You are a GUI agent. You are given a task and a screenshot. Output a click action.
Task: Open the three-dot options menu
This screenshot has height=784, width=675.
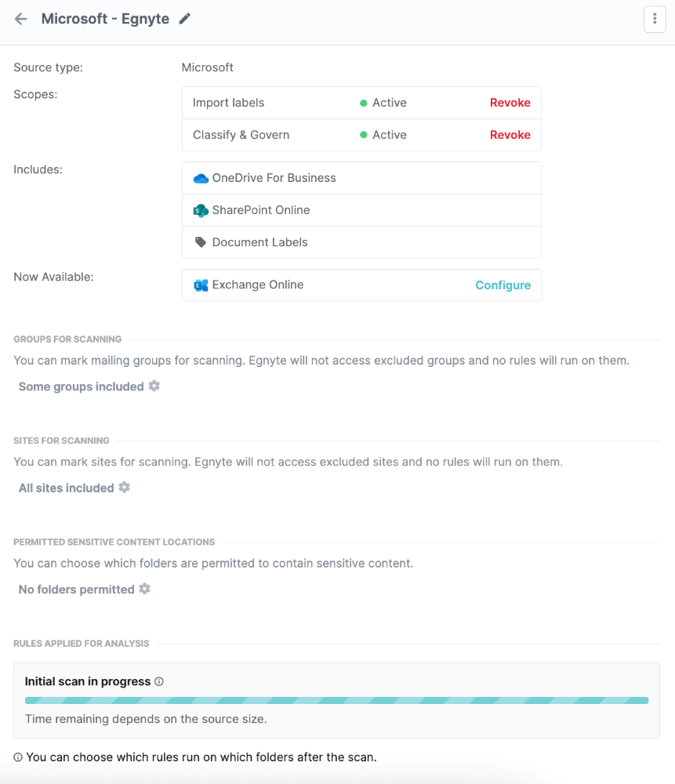pos(655,20)
